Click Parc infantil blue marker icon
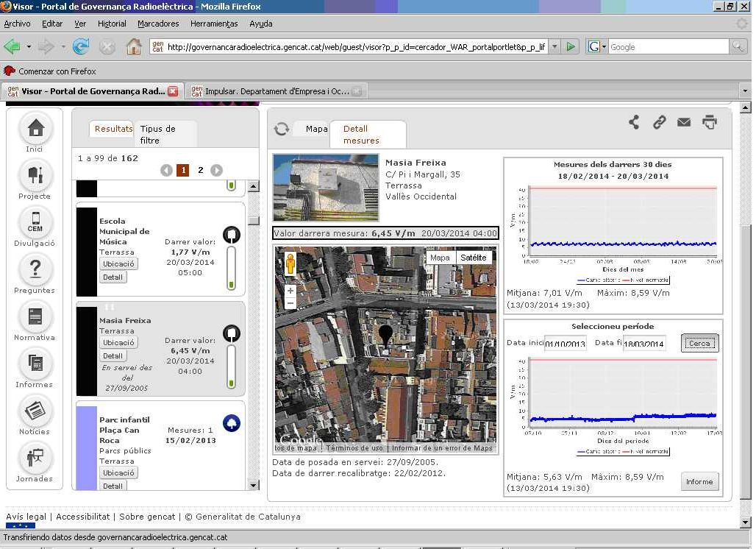The width and height of the screenshot is (756, 549). 232,423
